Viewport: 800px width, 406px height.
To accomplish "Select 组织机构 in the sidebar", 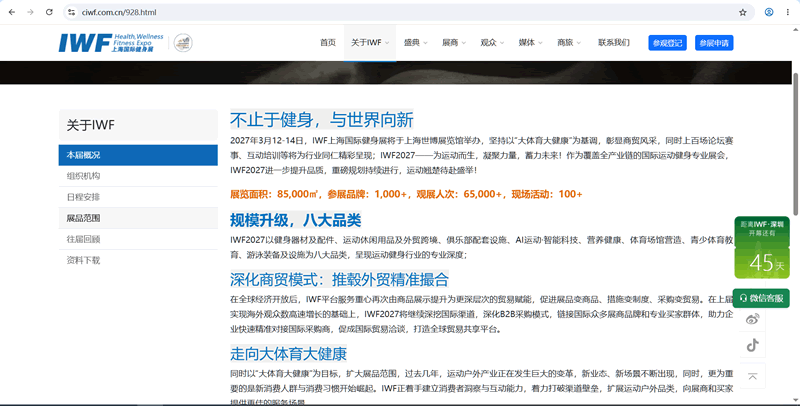I will tap(138, 176).
